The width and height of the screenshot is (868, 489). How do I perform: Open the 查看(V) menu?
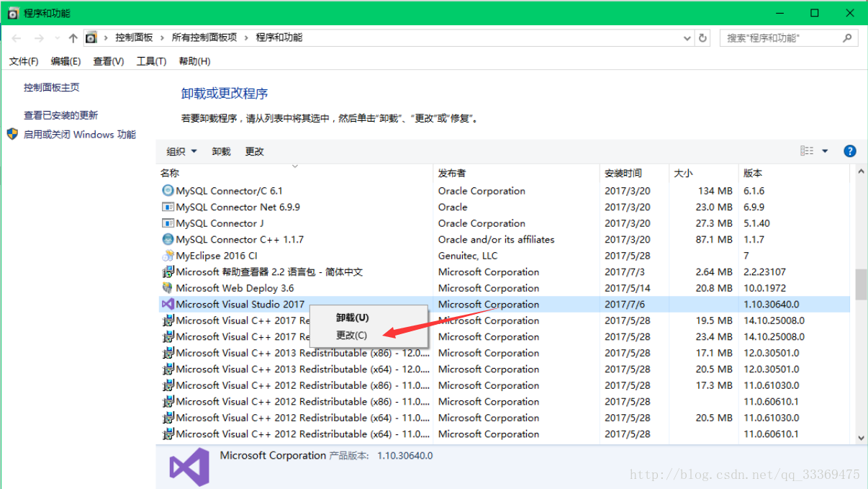pyautogui.click(x=109, y=61)
